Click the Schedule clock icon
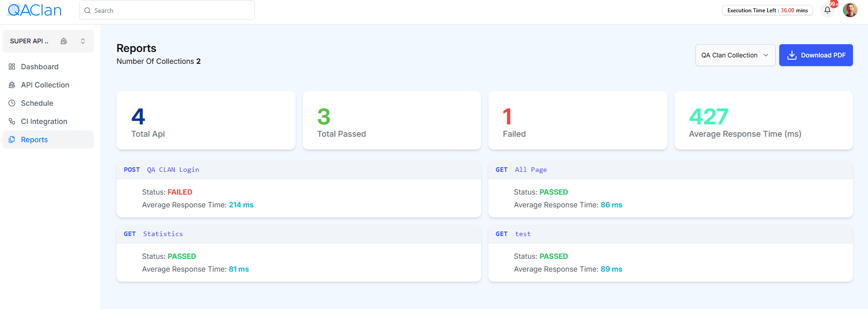 click(12, 103)
